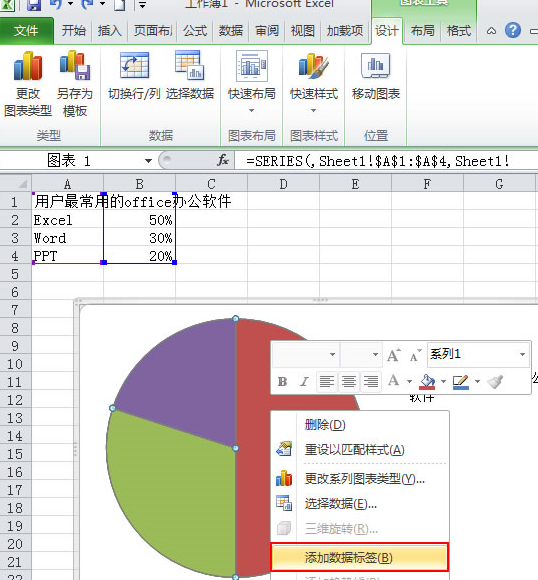This screenshot has height=580, width=538.
Task: Switch to the Review (审阅) tab
Action: tap(267, 31)
